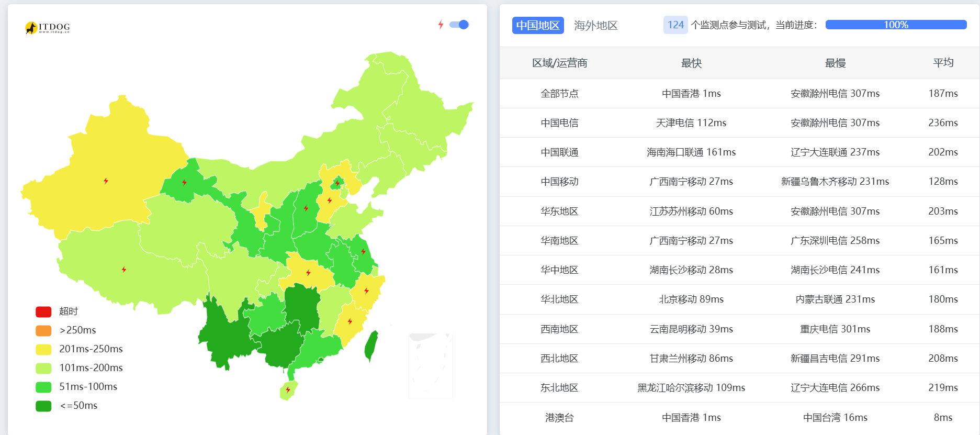Toggle the lightning marker switch on map

tap(459, 25)
